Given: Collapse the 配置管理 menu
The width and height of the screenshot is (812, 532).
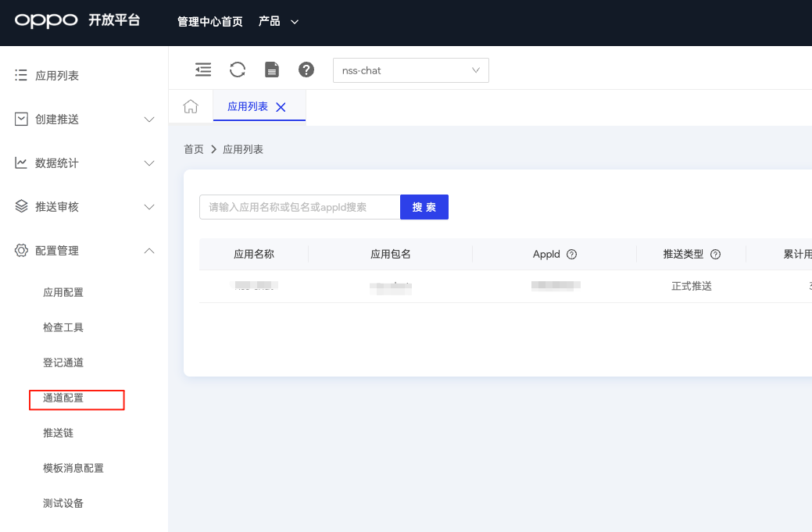Looking at the screenshot, I should point(84,251).
